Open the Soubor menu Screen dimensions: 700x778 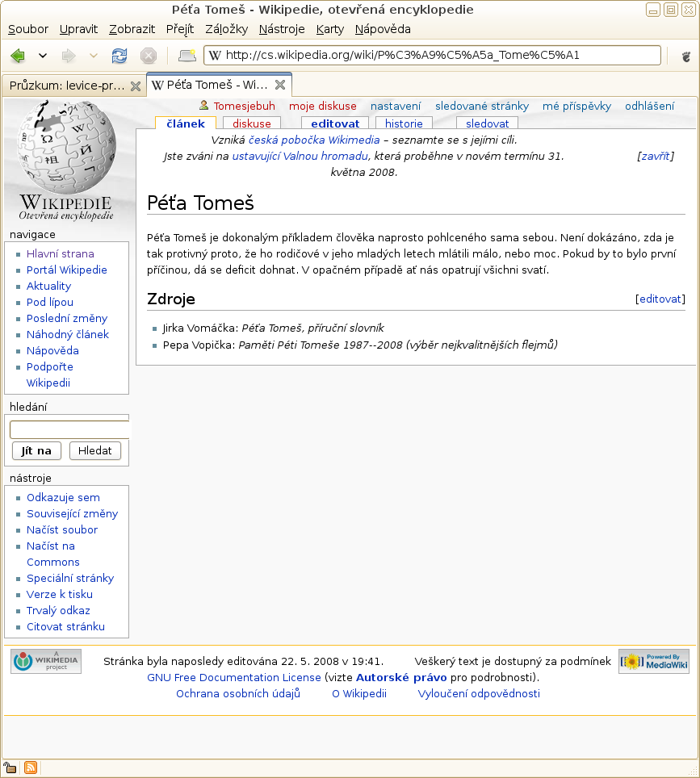tap(28, 29)
